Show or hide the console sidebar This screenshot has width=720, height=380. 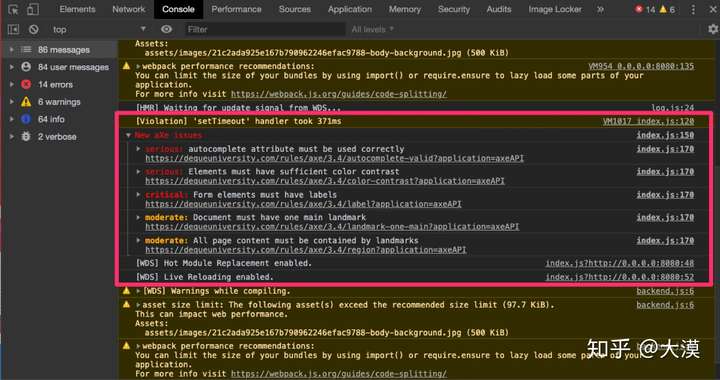pos(13,29)
